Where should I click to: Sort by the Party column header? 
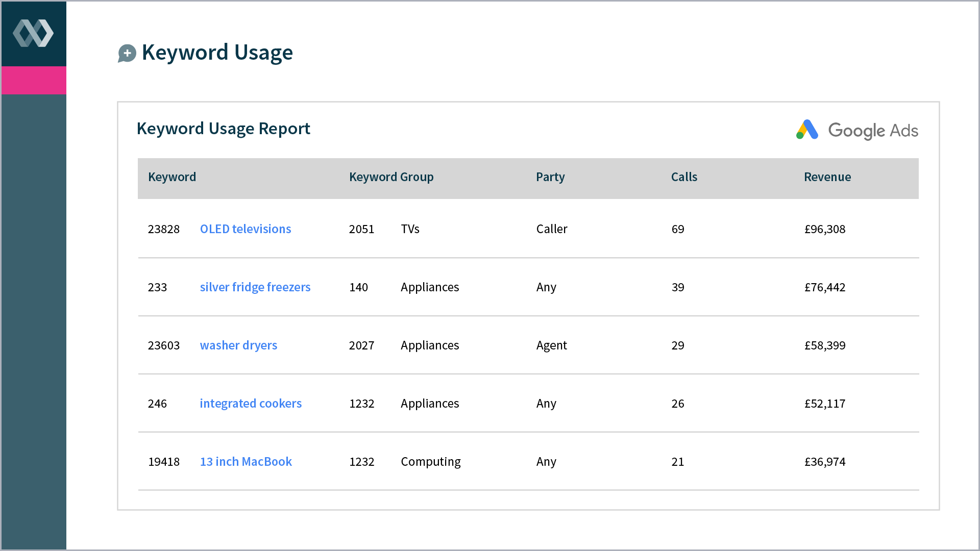pos(550,177)
